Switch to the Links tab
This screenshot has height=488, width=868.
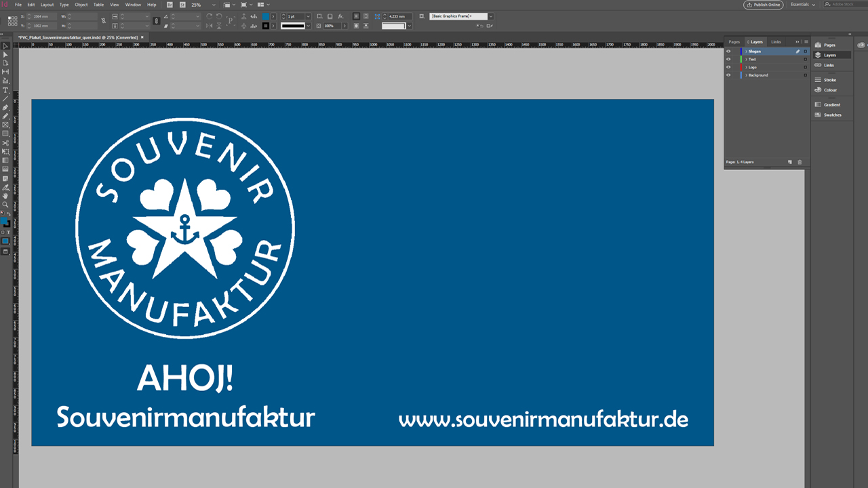776,42
